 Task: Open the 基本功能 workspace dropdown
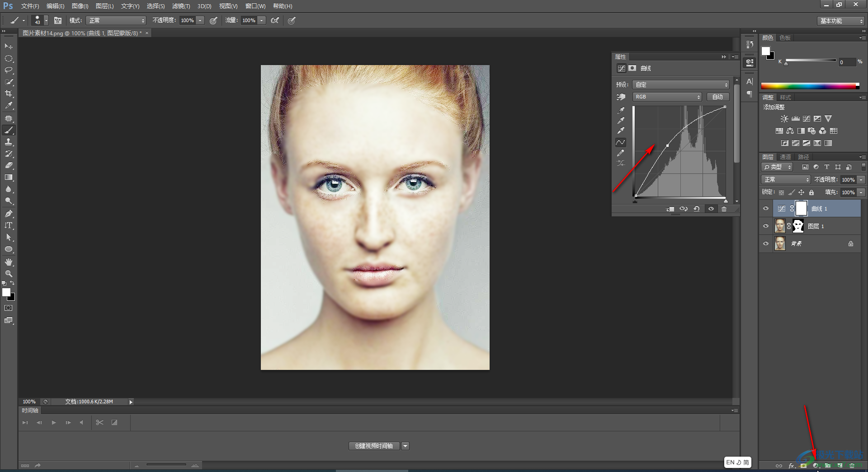click(840, 21)
